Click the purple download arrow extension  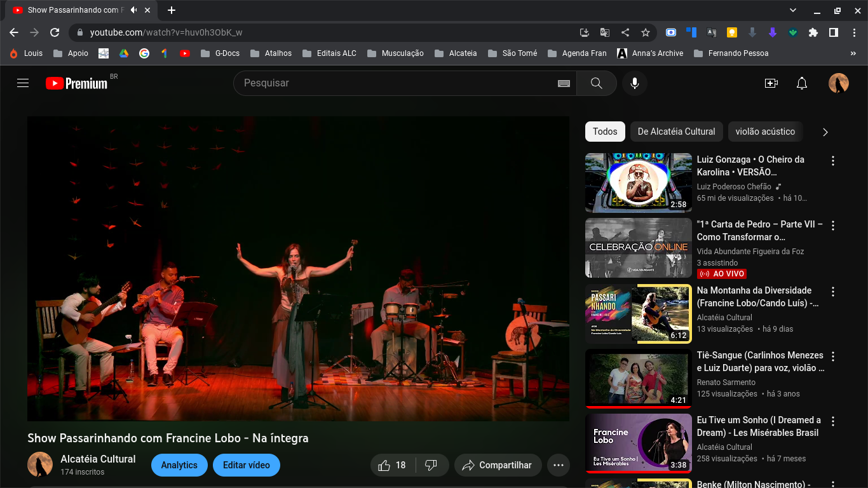click(772, 32)
